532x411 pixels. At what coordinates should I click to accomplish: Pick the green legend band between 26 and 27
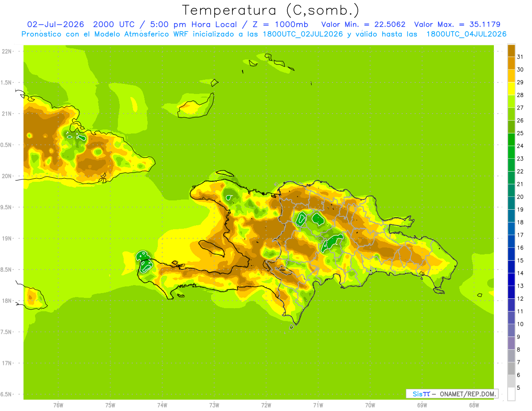[511, 114]
